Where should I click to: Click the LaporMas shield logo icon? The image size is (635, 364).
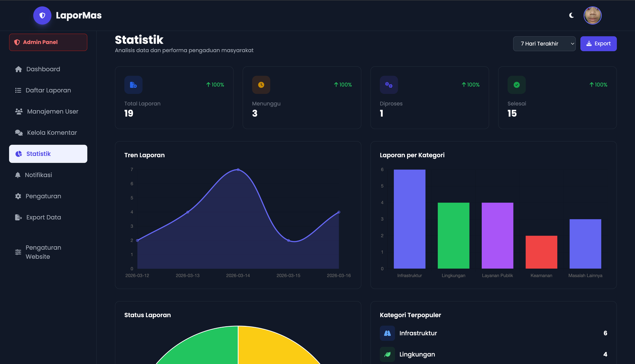coord(42,15)
